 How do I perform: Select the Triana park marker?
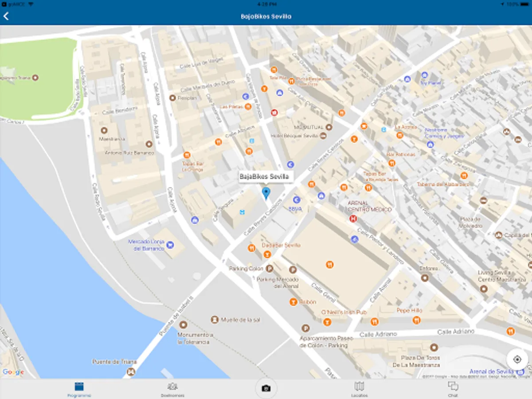pos(35,78)
